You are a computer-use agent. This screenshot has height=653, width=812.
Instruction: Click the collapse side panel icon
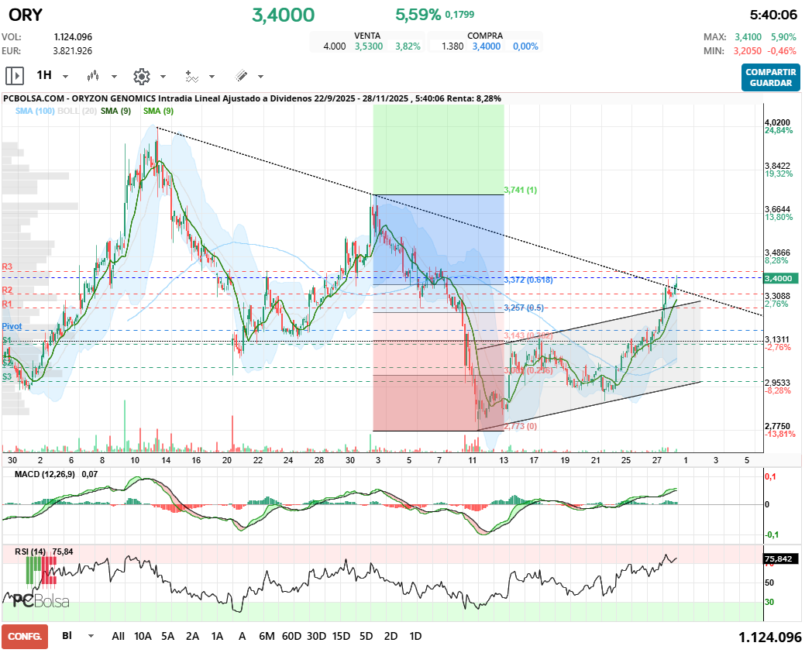pos(15,76)
